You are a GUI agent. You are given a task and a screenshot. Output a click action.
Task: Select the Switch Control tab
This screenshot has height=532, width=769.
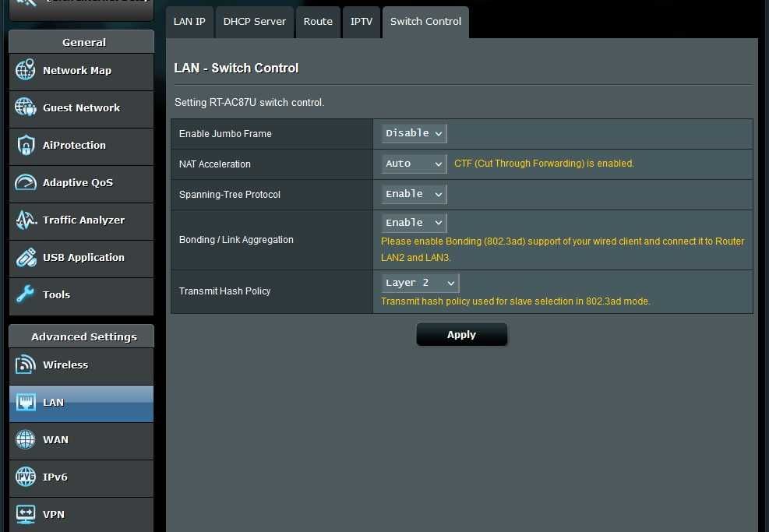(425, 22)
